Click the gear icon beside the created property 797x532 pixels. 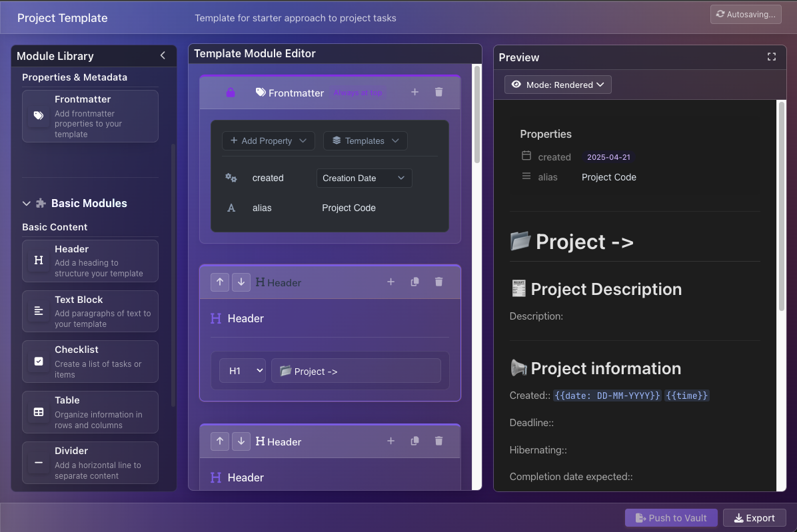tap(231, 178)
